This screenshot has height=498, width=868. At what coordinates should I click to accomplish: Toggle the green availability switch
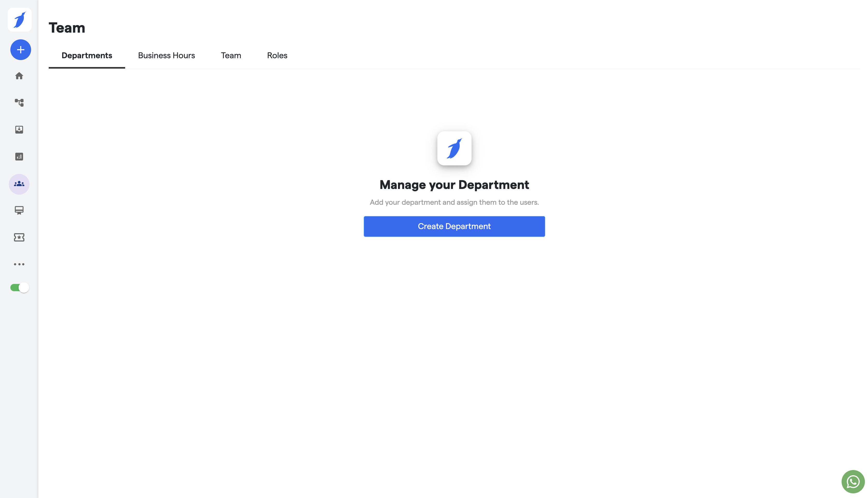tap(19, 288)
